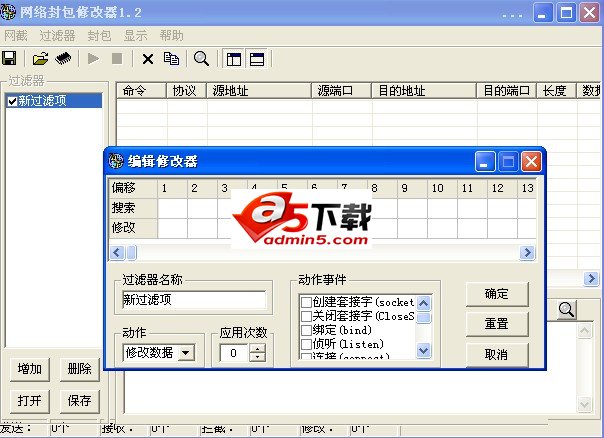Check 关闭套接字 (CloseS event checkbox
The image size is (604, 438).
pyautogui.click(x=306, y=316)
